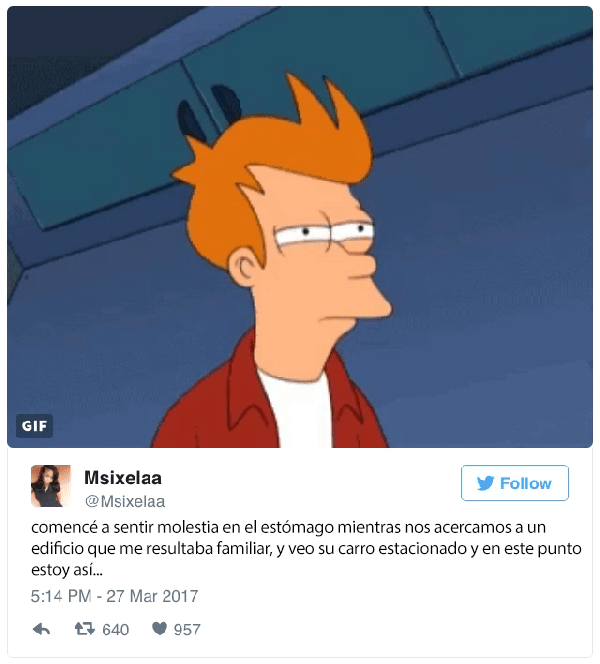Click Fry's squinting eyes in the GIF
Viewport: 600px width, 664px height.
coord(324,236)
